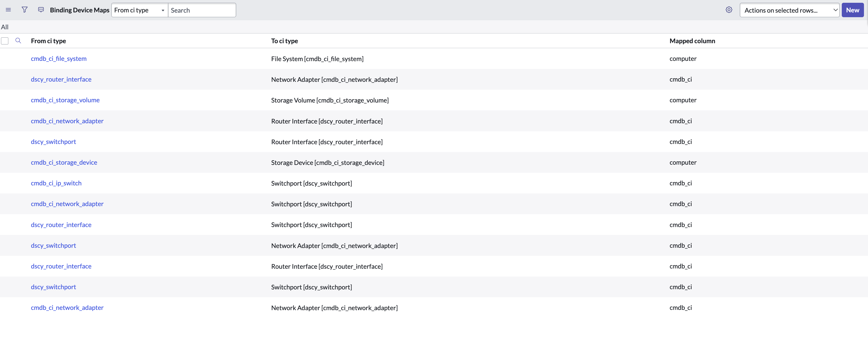Screen dimensions: 868x346
Task: Open the cmdb_ci_storage_volume record
Action: point(65,100)
